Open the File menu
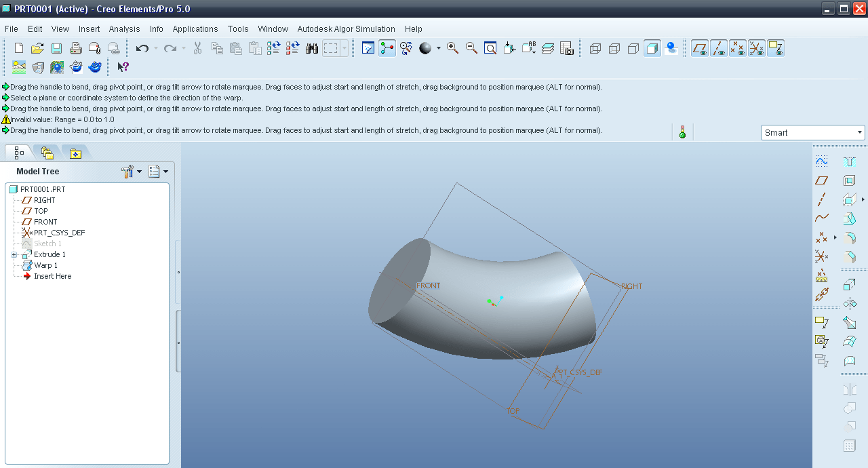 pyautogui.click(x=12, y=29)
